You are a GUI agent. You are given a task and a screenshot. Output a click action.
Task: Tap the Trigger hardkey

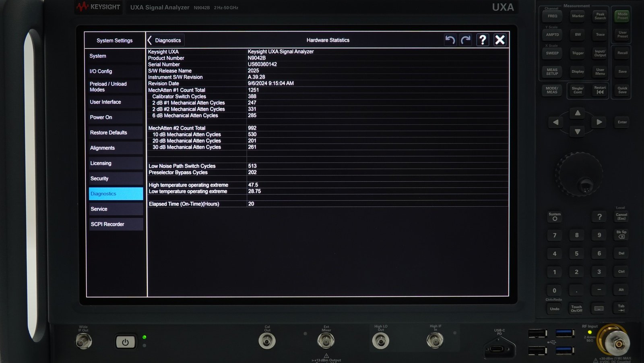click(x=578, y=53)
